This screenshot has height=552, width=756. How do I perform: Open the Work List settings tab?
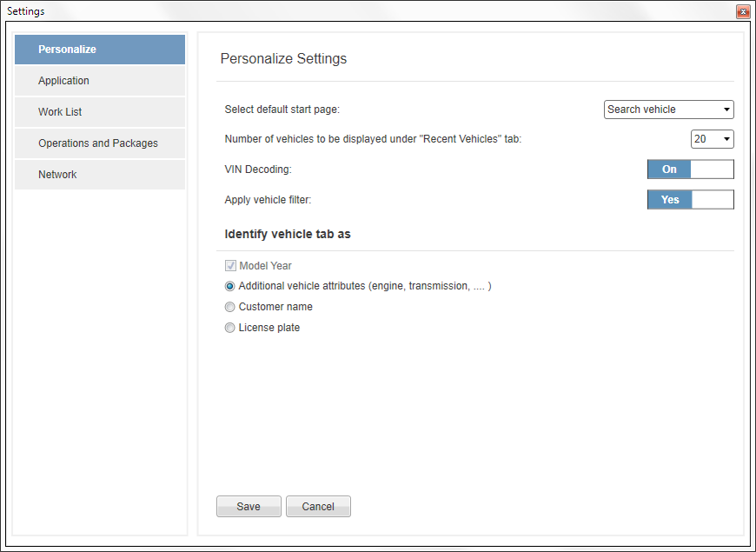point(100,112)
